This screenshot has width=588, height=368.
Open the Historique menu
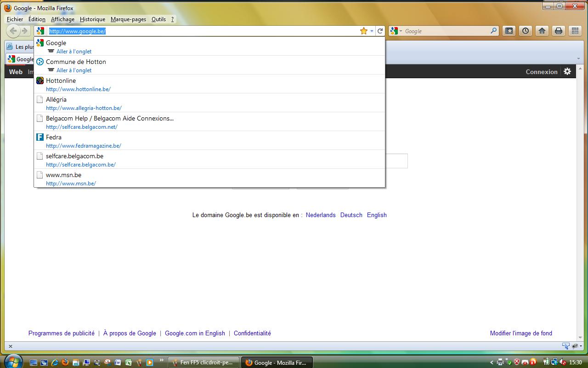click(92, 19)
